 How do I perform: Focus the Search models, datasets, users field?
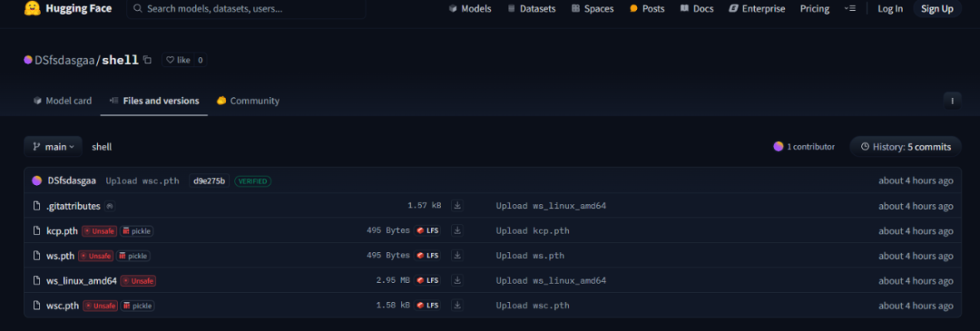[x=246, y=9]
